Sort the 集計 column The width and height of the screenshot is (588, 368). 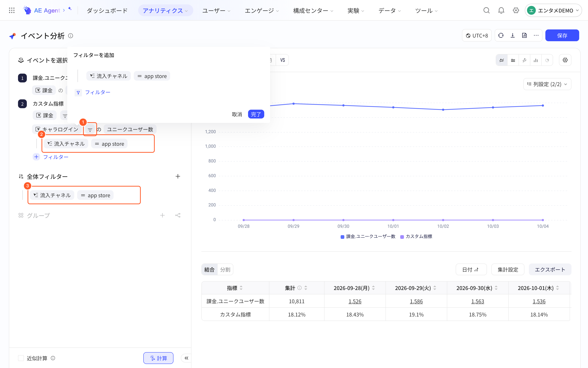coord(306,288)
